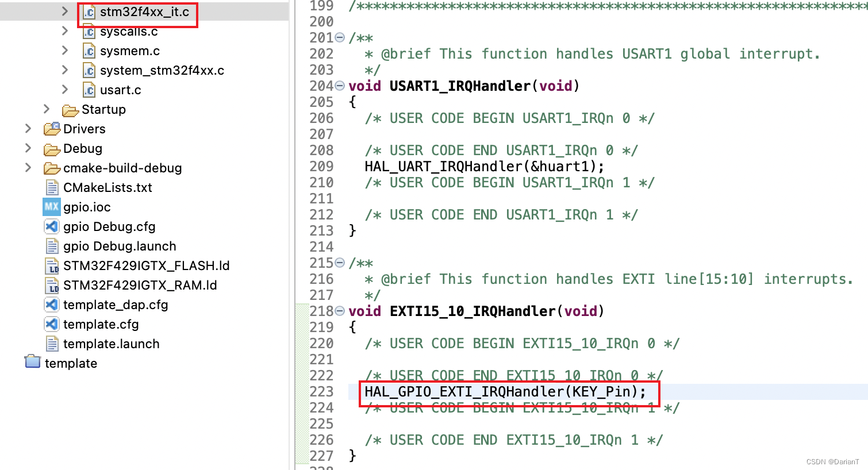Expand the system_stm32f4xx.c tree node
Screen dimensions: 868x470
click(x=65, y=70)
